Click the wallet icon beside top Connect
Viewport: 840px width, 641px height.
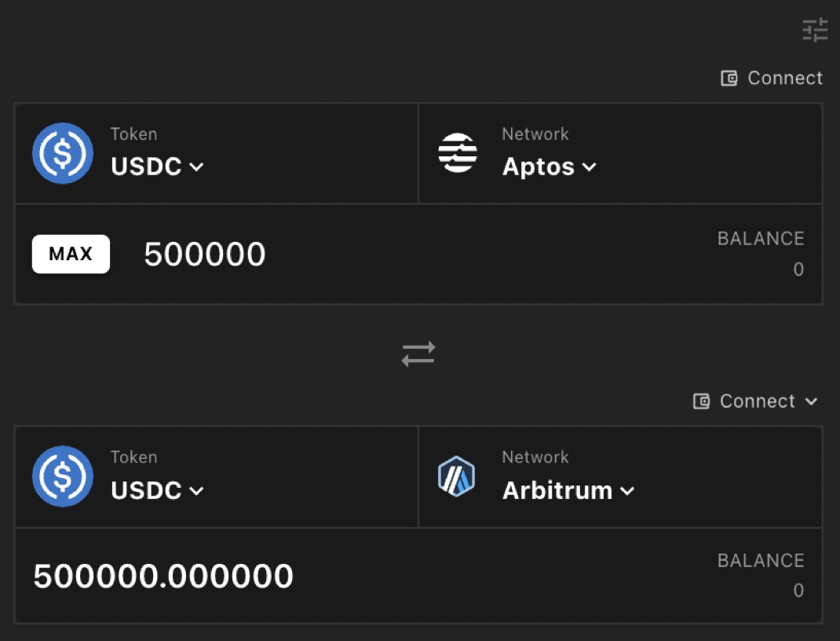729,79
